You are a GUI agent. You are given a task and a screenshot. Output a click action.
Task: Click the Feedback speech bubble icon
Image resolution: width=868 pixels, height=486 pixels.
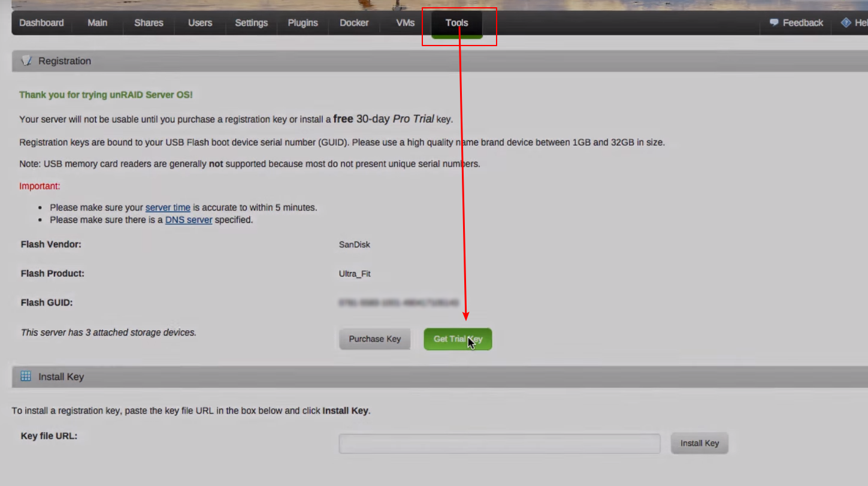click(x=774, y=23)
